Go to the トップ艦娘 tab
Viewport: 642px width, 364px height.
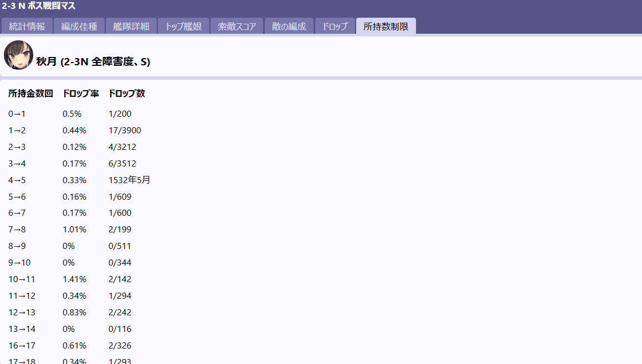coord(183,26)
